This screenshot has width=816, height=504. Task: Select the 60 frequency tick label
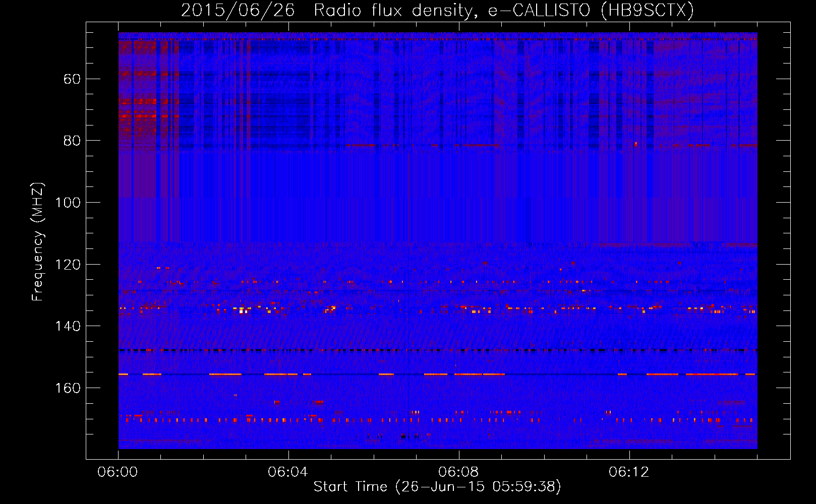[72, 79]
